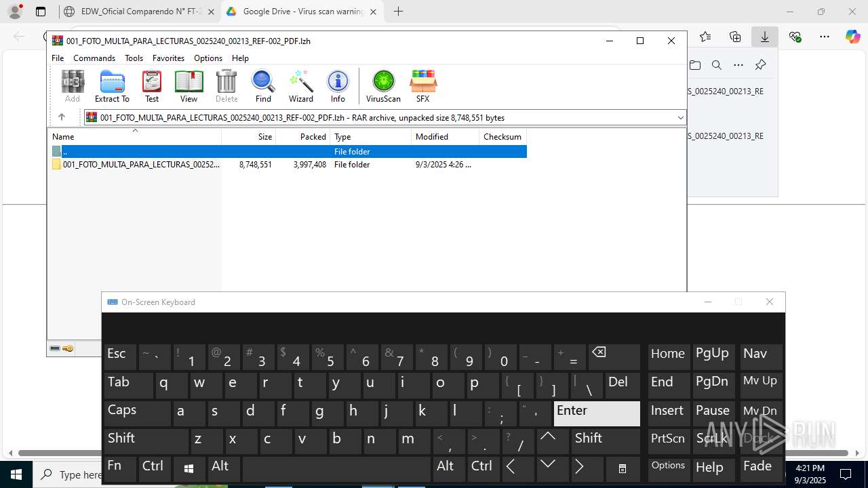
Task: Go up one level arrow in WinRAR
Action: coord(61,117)
